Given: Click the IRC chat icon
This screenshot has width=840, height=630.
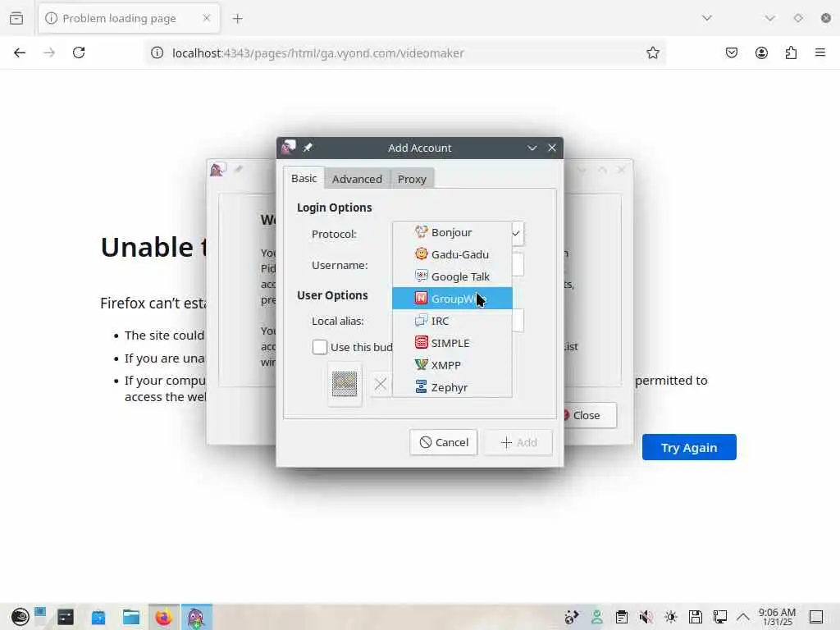Looking at the screenshot, I should click(421, 321).
